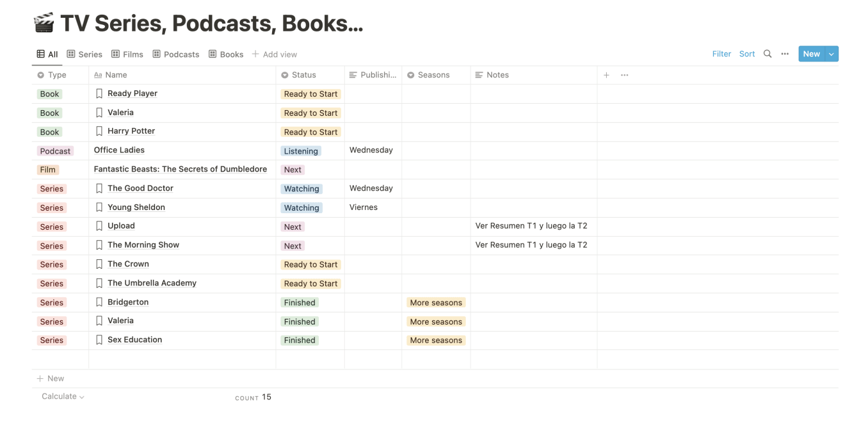This screenshot has width=868, height=434.
Task: Switch to the Books view tab
Action: (226, 54)
